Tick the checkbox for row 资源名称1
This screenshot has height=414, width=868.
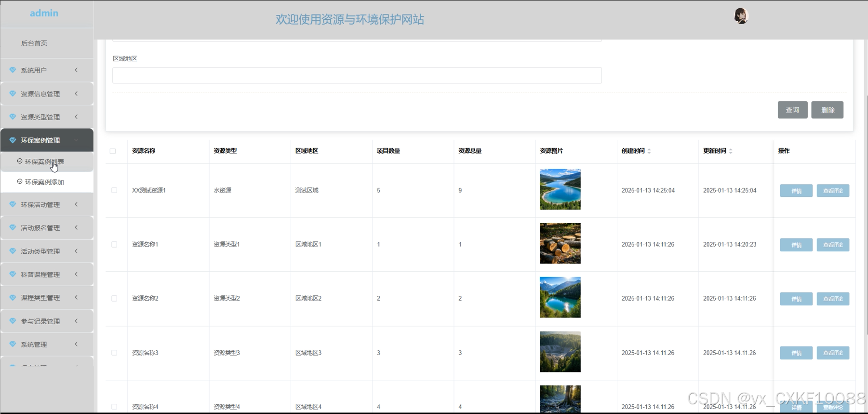(114, 244)
